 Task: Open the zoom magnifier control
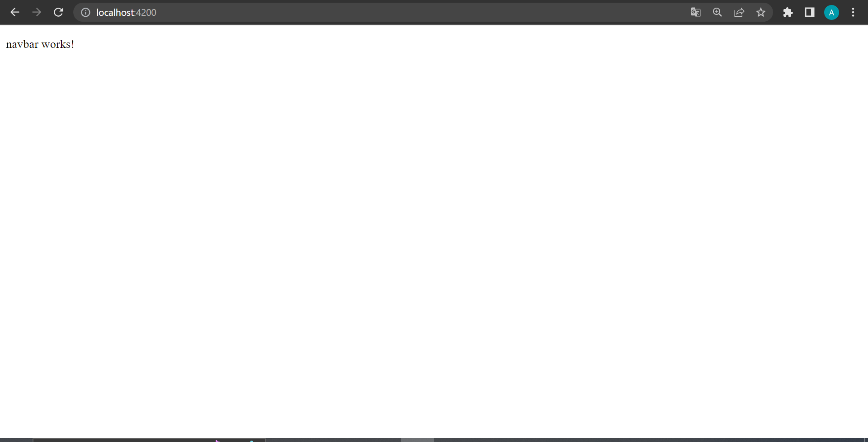(717, 12)
